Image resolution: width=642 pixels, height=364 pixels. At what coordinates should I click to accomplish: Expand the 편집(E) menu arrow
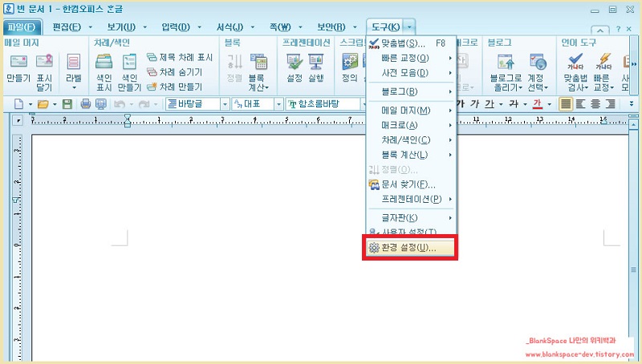[90, 27]
